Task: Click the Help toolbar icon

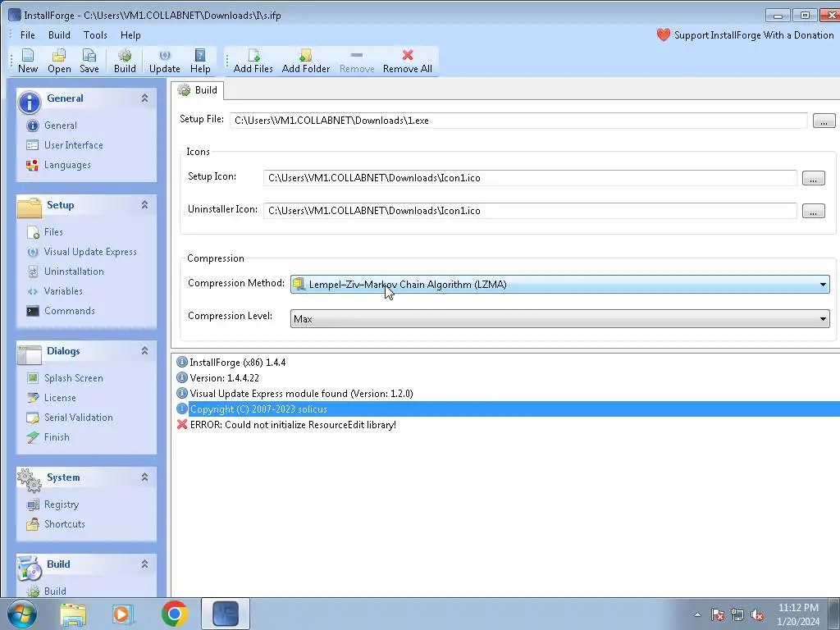Action: pos(200,61)
